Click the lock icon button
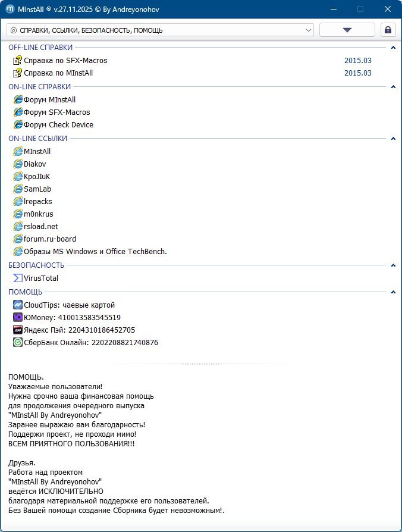The height and width of the screenshot is (532, 402). point(388,30)
